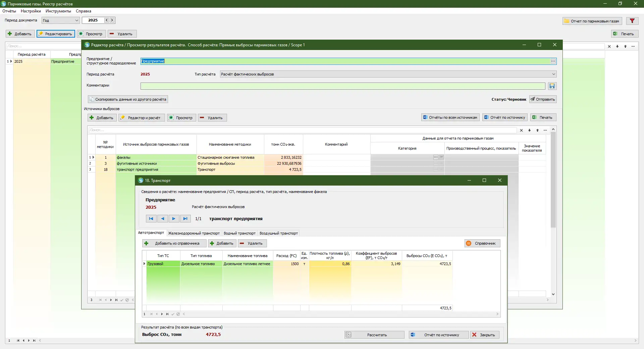Image resolution: width=644 pixels, height=349 pixels.
Task: Open the Инструменты menu
Action: [x=58, y=11]
